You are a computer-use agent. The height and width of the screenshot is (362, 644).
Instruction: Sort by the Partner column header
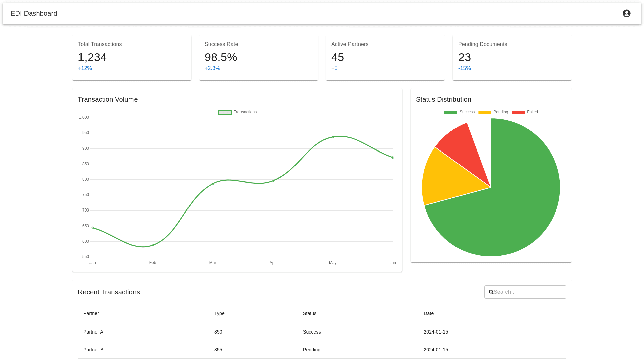(x=91, y=313)
